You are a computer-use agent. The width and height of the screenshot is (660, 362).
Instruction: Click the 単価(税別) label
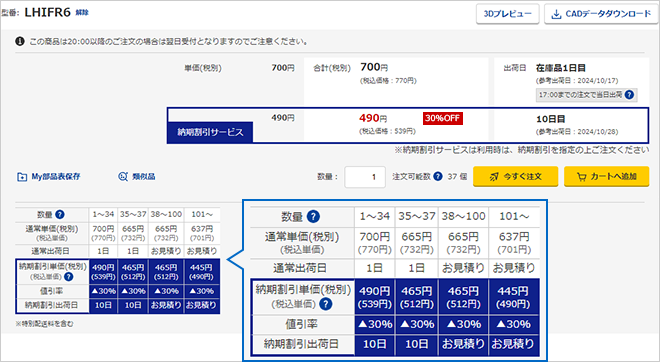[203, 68]
